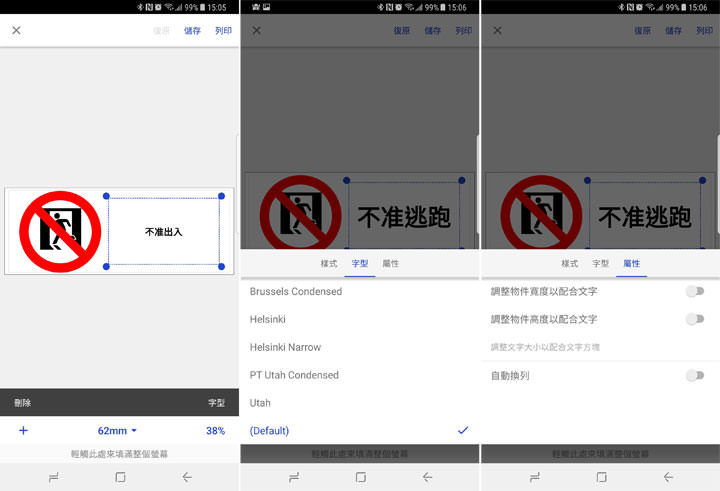The height and width of the screenshot is (491, 720).
Task: Tap the checkmark beside (Default) font
Action: (462, 430)
